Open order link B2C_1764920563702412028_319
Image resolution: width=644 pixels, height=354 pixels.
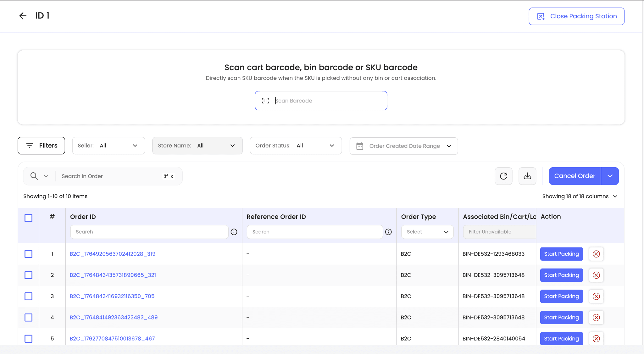click(x=113, y=254)
